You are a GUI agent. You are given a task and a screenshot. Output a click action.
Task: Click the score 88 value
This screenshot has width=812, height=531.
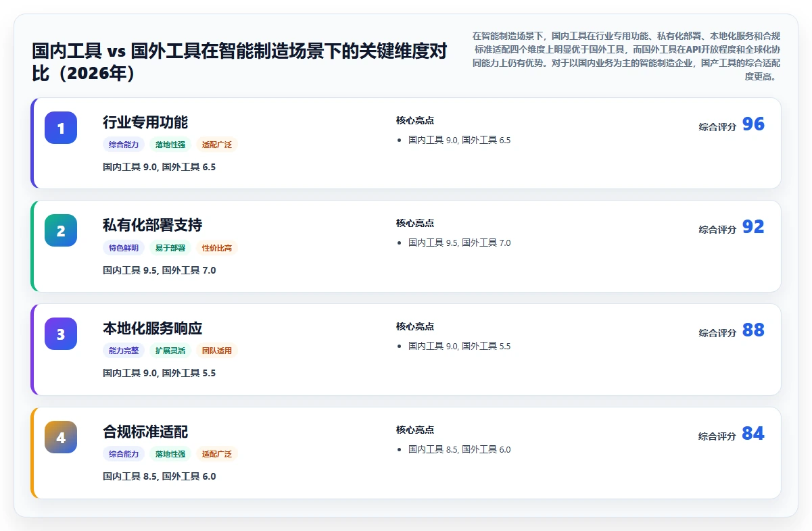pos(753,330)
